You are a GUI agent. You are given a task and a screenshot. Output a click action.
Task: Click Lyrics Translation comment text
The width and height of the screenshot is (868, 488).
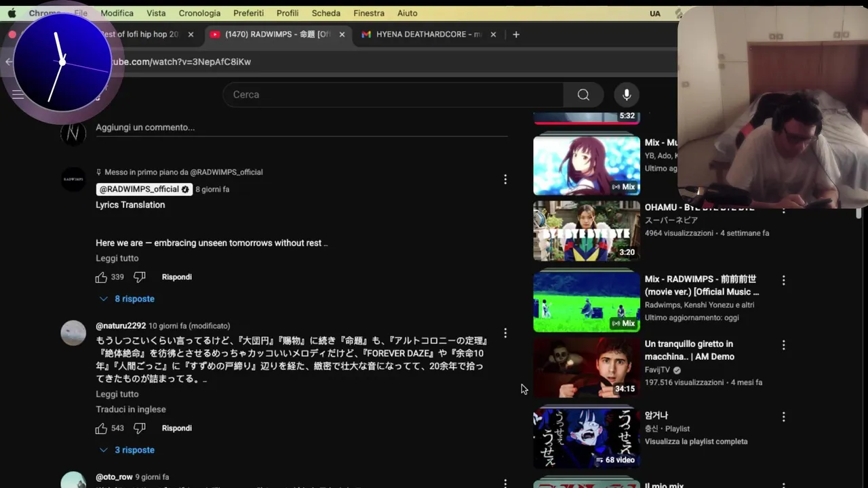tap(130, 205)
